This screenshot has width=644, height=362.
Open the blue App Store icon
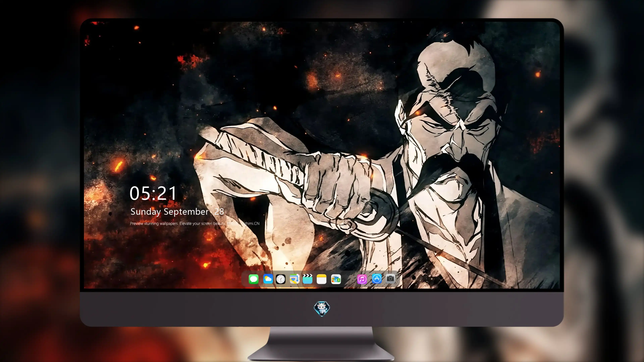click(377, 279)
